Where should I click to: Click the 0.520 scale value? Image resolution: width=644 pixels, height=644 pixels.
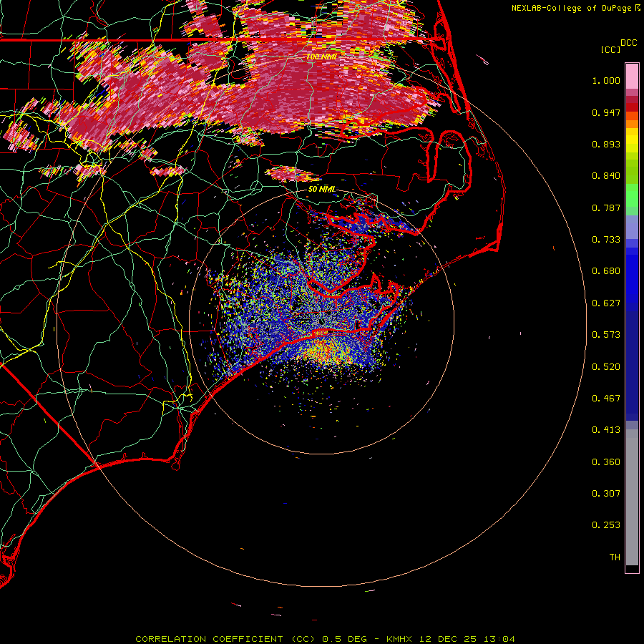(606, 367)
